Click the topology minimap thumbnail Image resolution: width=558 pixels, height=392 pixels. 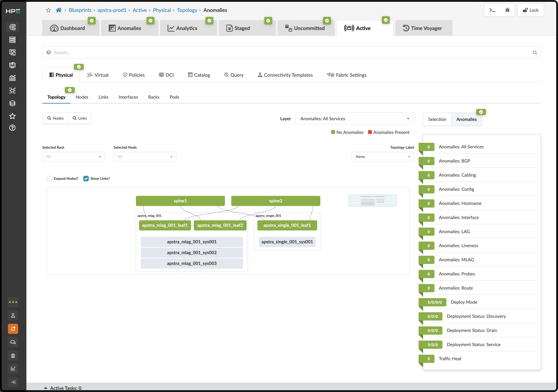(x=373, y=201)
